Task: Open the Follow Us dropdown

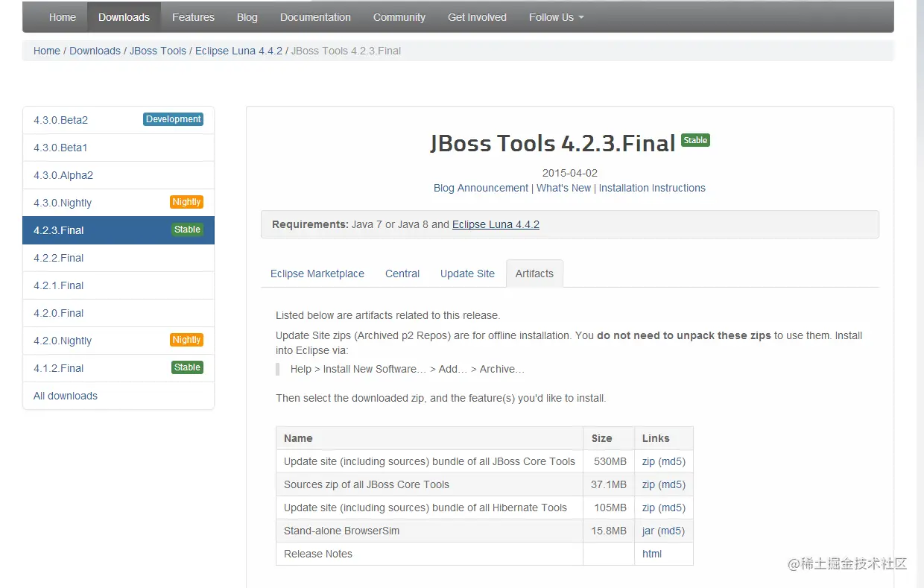Action: pos(556,16)
